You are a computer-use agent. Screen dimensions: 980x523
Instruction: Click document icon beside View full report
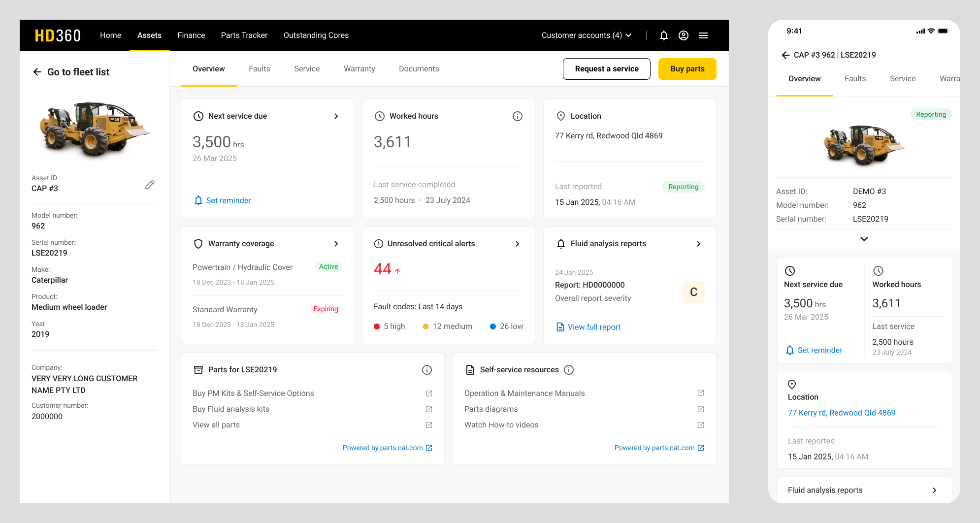[x=560, y=327]
